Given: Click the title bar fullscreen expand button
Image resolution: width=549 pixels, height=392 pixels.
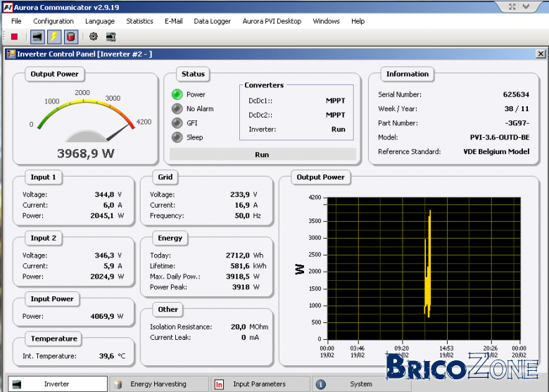Looking at the screenshot, I should tap(512, 6).
